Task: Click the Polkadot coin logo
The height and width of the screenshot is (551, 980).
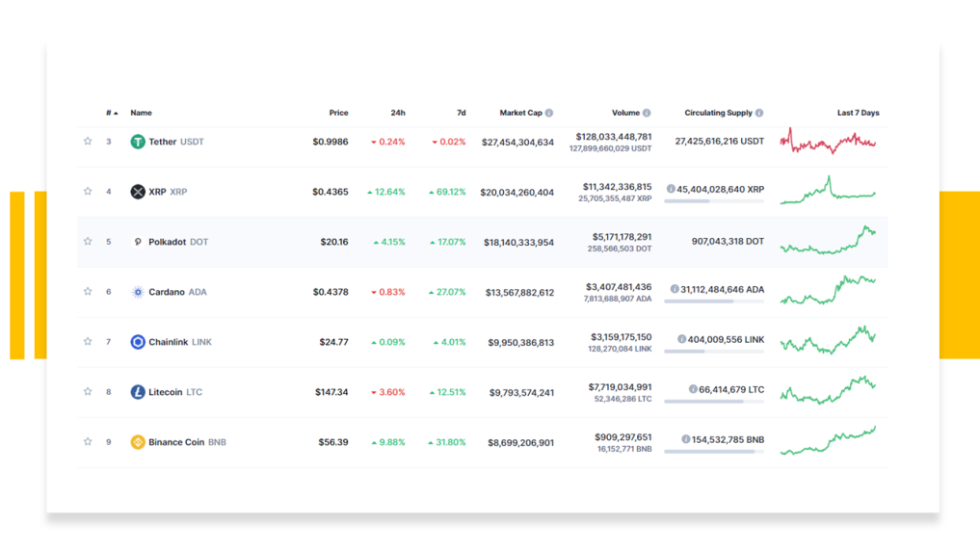Action: point(138,242)
